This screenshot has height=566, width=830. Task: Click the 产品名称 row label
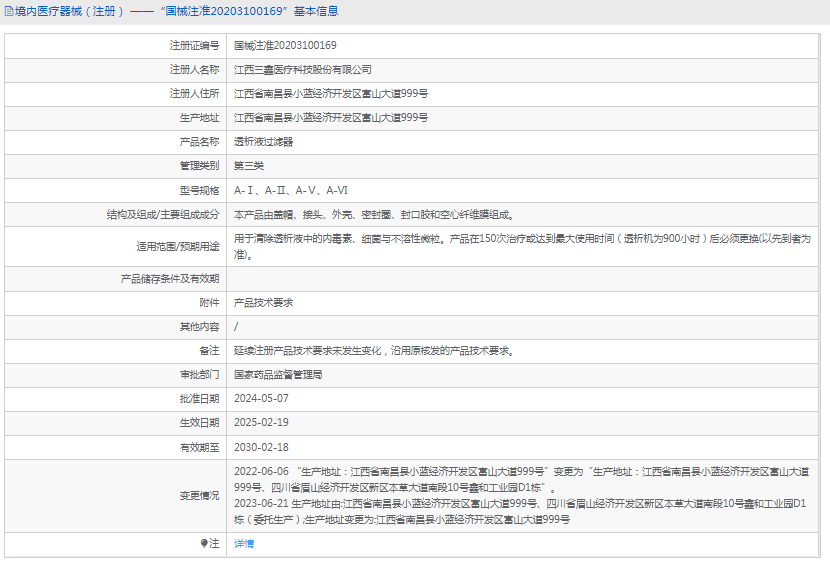pos(200,142)
